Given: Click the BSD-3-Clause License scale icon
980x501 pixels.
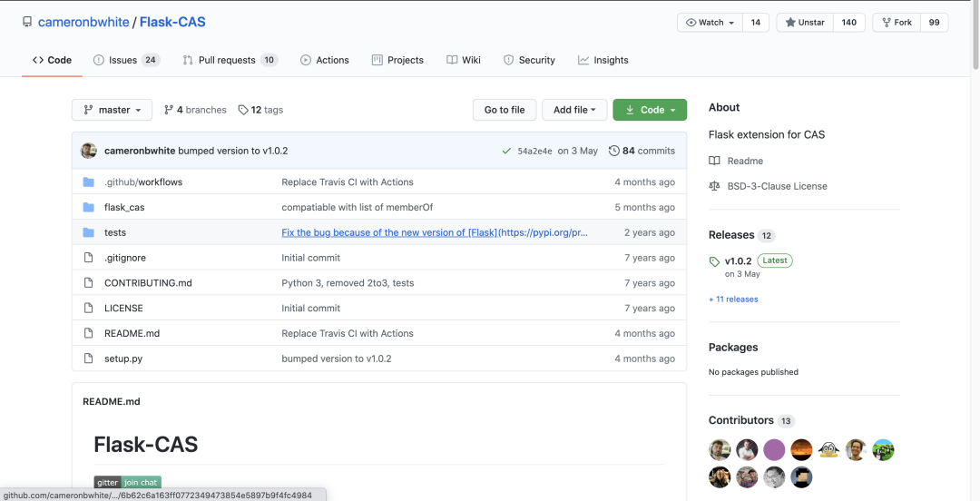Looking at the screenshot, I should click(714, 186).
